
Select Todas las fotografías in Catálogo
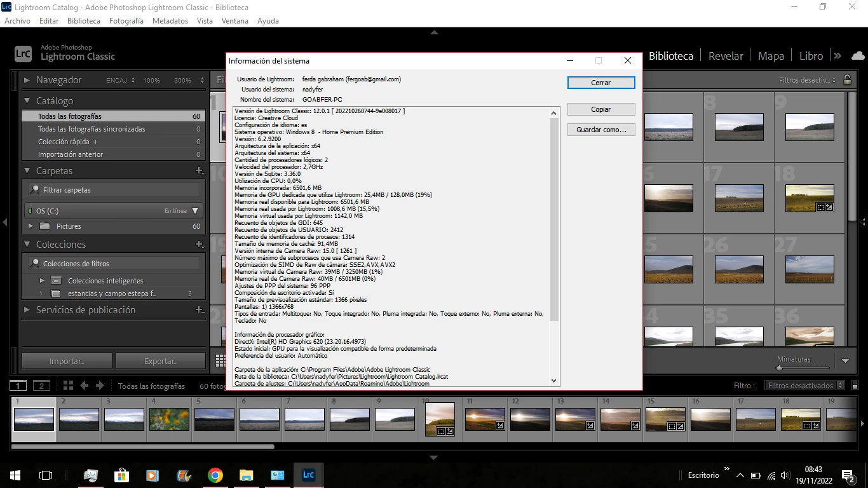pyautogui.click(x=113, y=116)
